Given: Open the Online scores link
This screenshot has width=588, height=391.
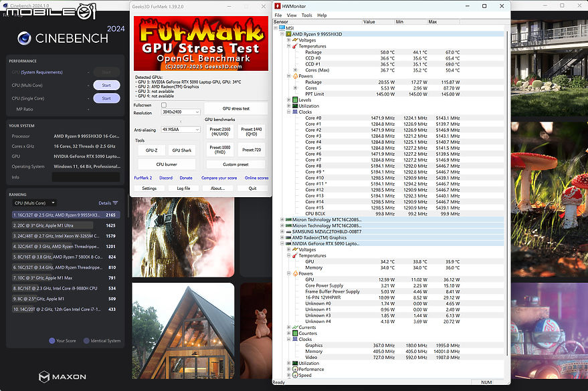Looking at the screenshot, I should 256,178.
